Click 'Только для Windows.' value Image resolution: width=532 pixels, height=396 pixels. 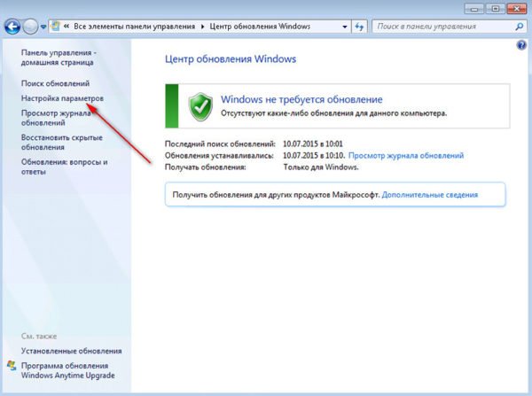[321, 167]
